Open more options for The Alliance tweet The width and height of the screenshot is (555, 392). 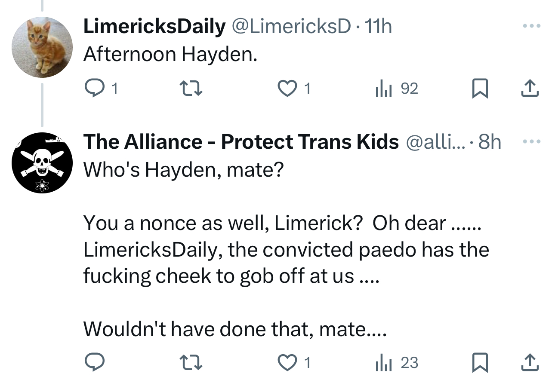click(531, 141)
